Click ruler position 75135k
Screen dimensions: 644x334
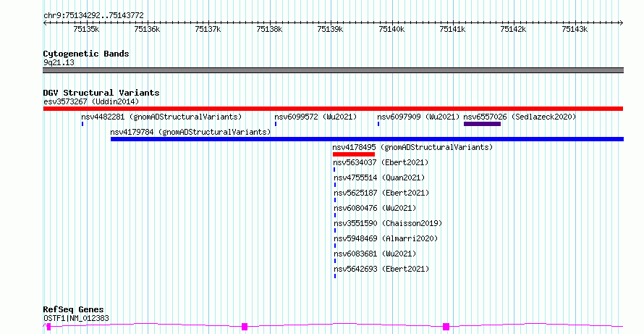[86, 29]
